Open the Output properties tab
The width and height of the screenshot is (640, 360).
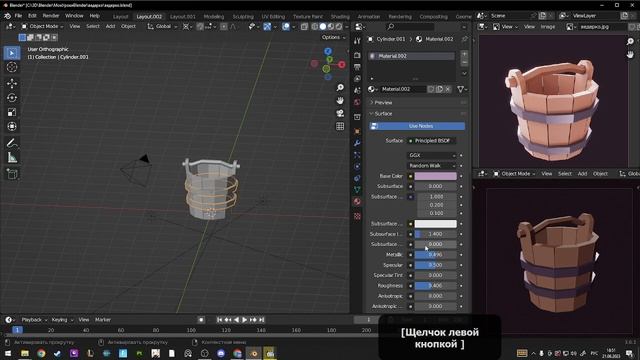point(357,67)
